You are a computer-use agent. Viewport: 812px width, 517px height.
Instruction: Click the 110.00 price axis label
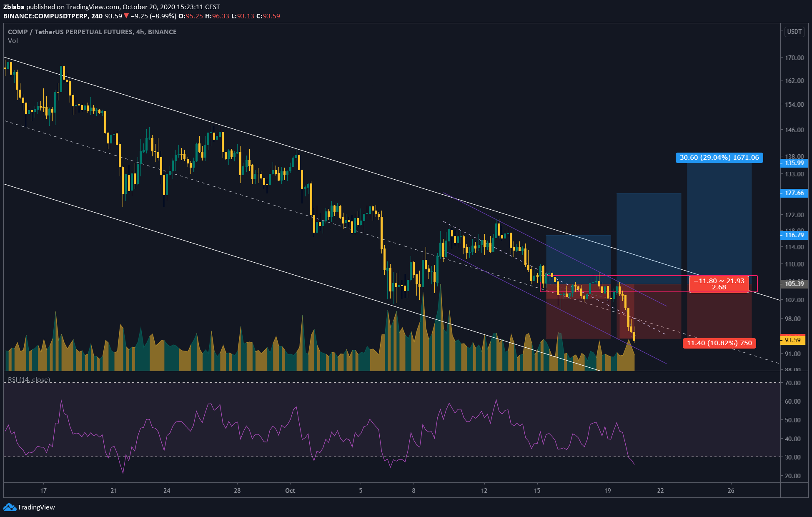point(794,264)
